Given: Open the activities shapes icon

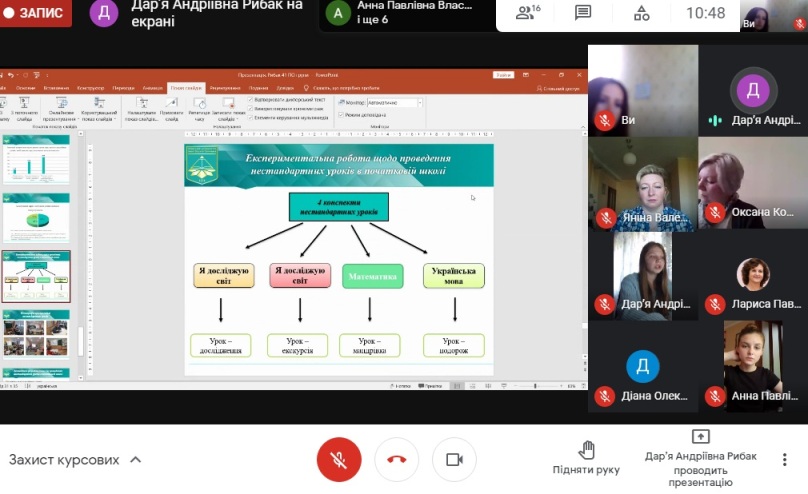Looking at the screenshot, I should [642, 13].
